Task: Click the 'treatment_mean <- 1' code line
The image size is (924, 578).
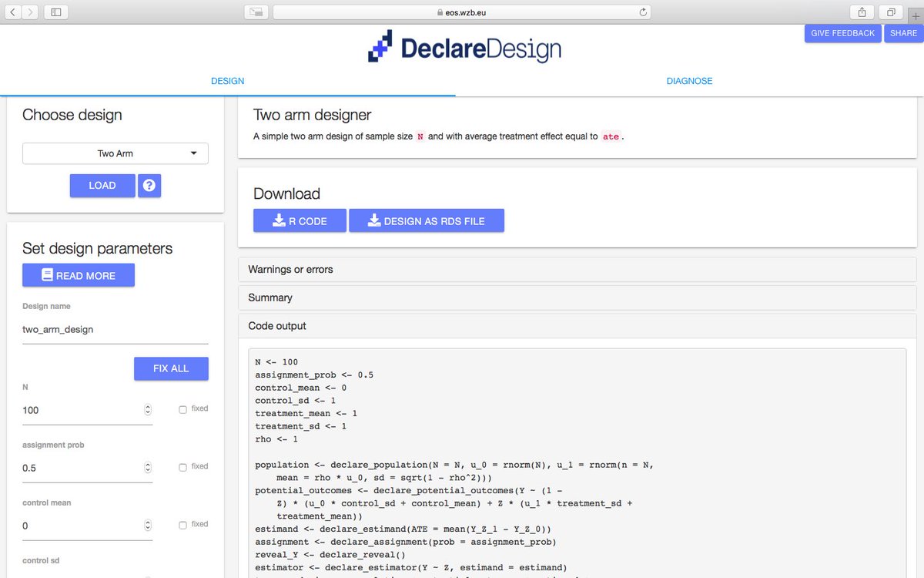Action: click(x=306, y=414)
